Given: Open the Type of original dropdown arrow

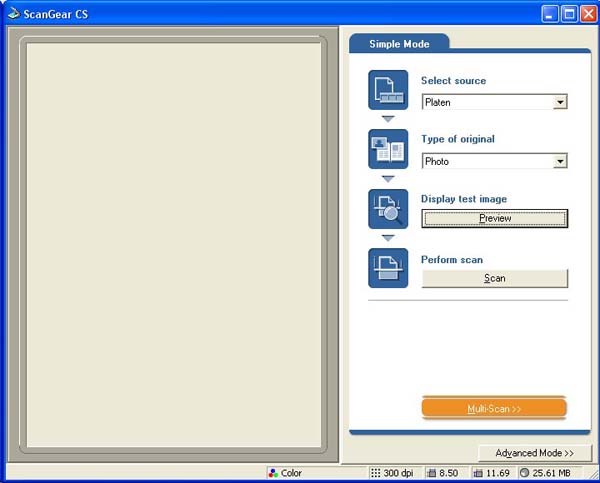Looking at the screenshot, I should [560, 161].
